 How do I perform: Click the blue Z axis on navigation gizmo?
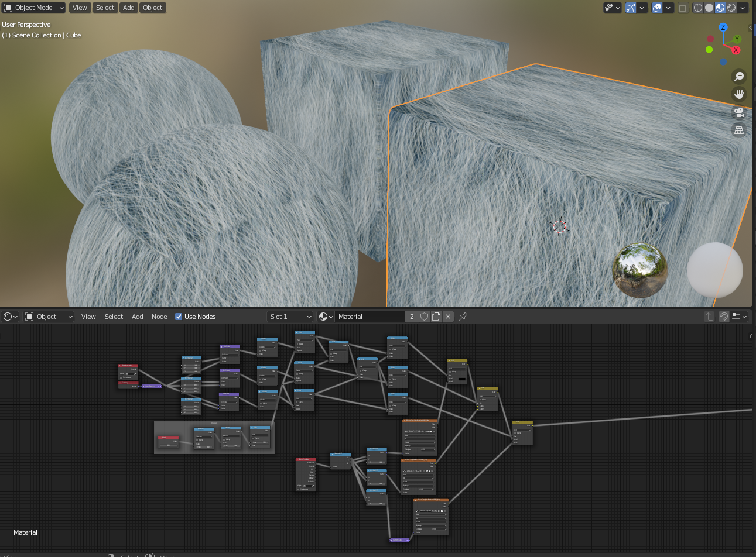(x=723, y=27)
